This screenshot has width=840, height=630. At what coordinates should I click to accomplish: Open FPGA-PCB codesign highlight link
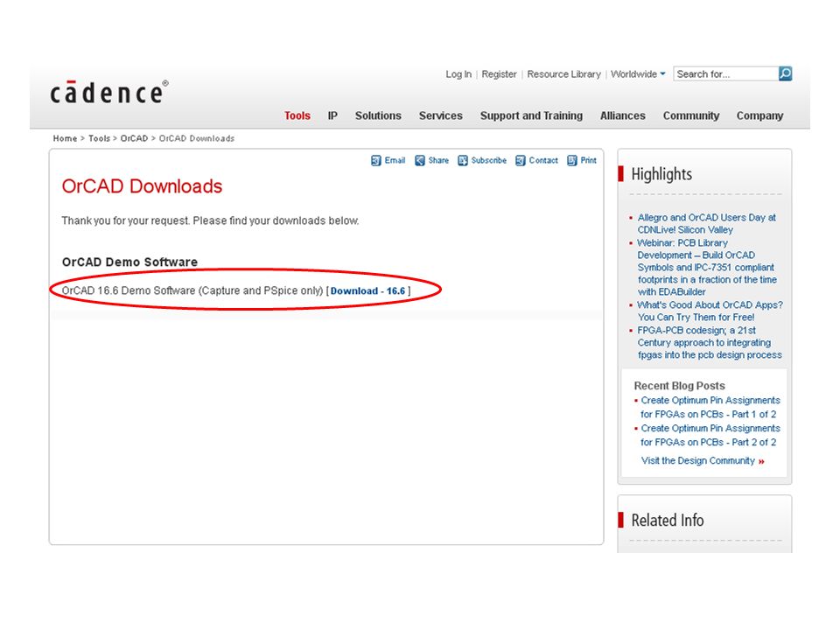710,343
